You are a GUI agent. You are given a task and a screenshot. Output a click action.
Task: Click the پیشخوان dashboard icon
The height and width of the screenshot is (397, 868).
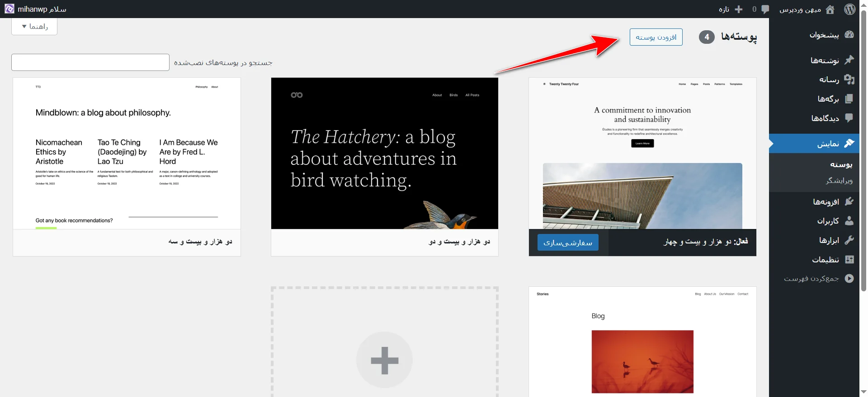pos(849,35)
